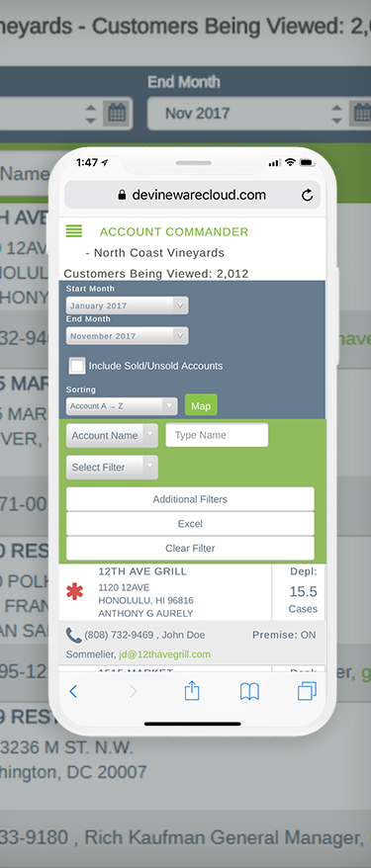The height and width of the screenshot is (868, 371).
Task: Focus the Type Name input field
Action: 217,435
